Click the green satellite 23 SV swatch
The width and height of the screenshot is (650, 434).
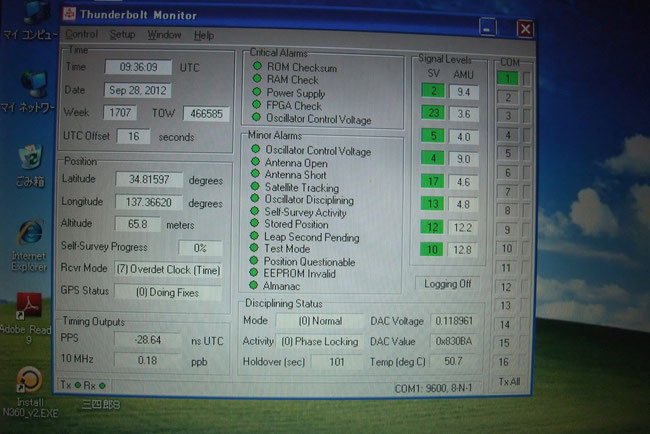point(432,113)
